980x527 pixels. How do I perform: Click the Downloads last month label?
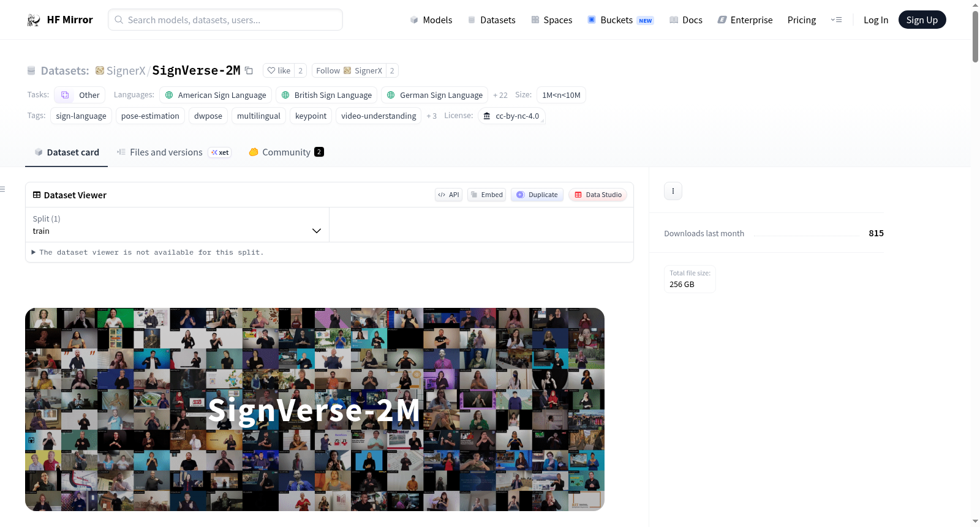click(704, 233)
